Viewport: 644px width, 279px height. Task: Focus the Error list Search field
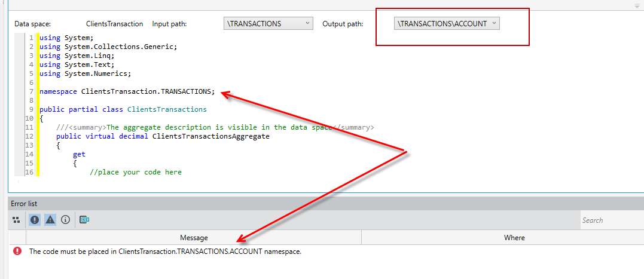[612, 220]
